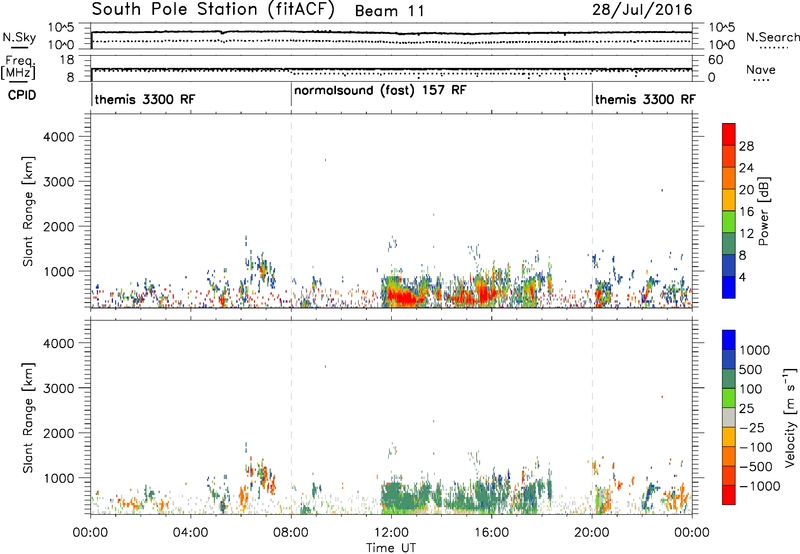
Task: Click the '18' value on the frequency axis
Action: click(67, 60)
